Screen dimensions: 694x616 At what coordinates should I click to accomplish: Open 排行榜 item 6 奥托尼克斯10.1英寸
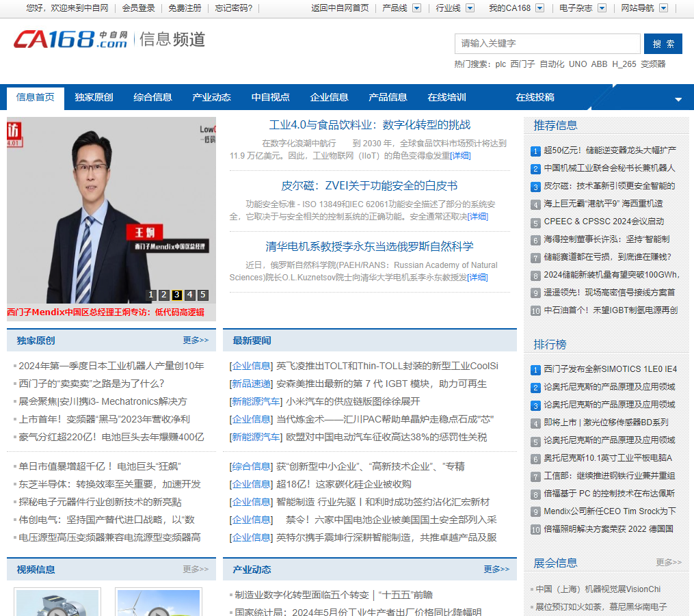[x=608, y=458]
